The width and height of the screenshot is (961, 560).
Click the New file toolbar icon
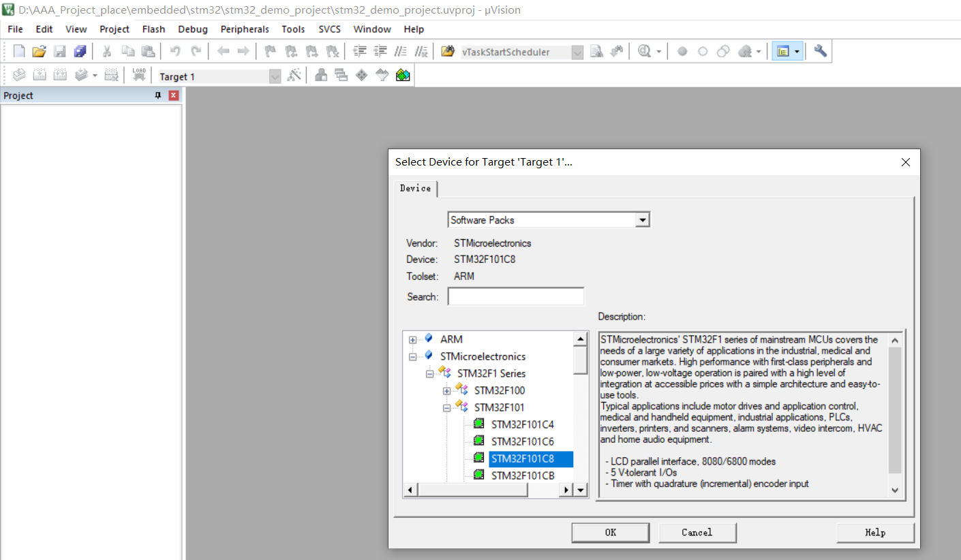(x=19, y=52)
